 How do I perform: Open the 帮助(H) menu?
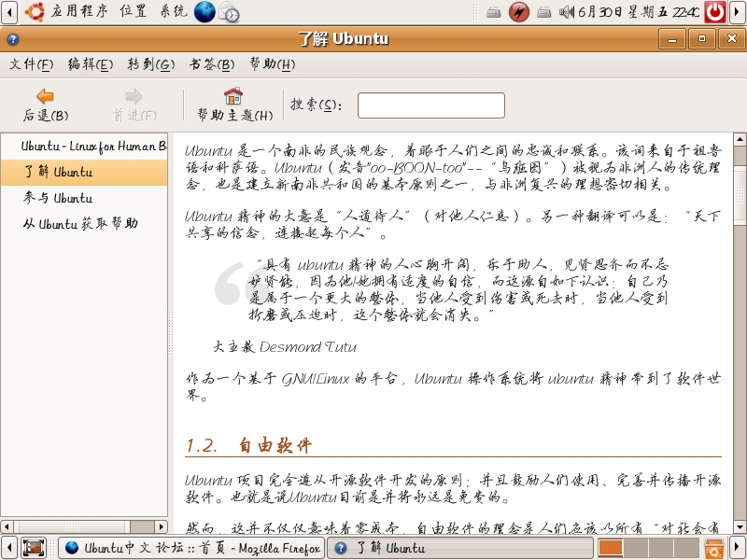click(273, 63)
